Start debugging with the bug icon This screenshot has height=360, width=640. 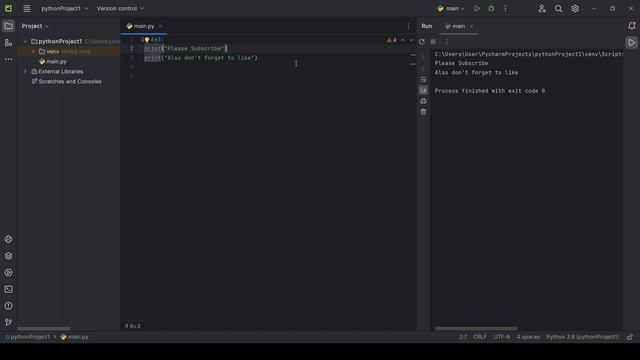click(491, 9)
